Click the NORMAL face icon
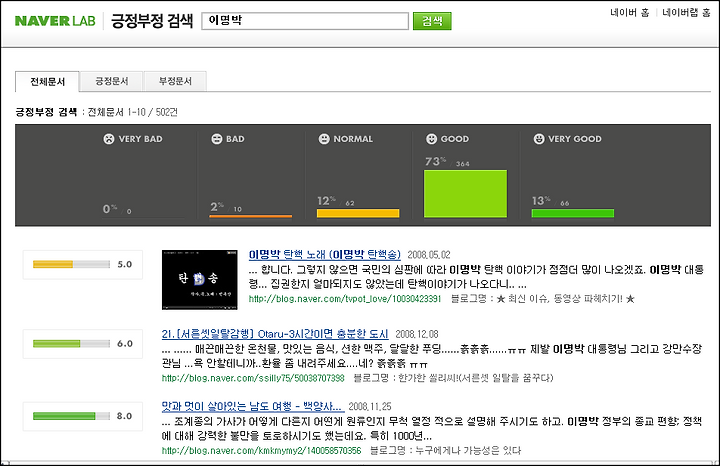 point(324,139)
